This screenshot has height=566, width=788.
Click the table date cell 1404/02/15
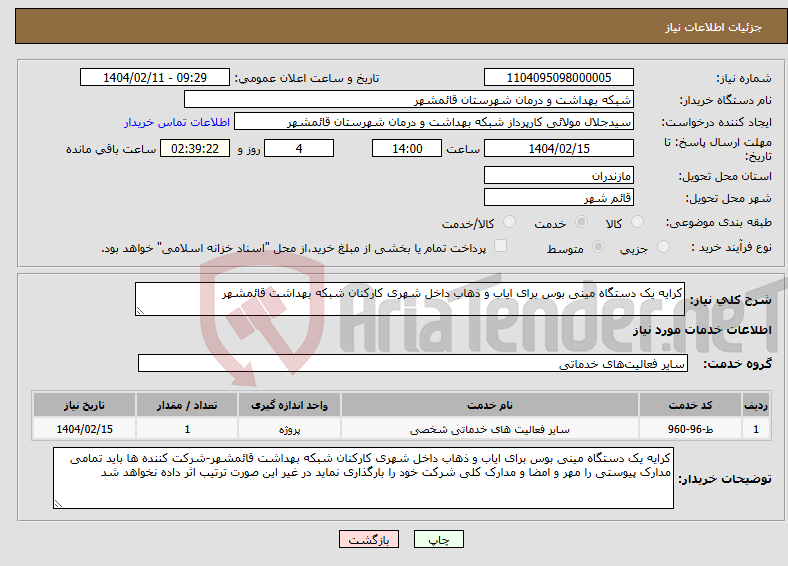(x=84, y=429)
